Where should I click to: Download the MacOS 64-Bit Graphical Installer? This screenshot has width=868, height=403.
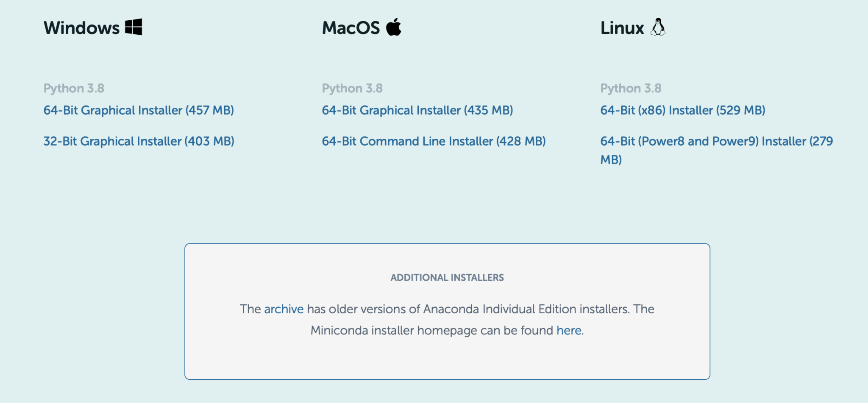pos(417,110)
